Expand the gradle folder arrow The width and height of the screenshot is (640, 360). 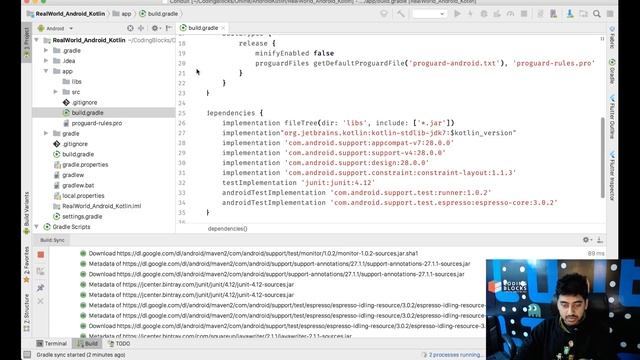(x=46, y=133)
